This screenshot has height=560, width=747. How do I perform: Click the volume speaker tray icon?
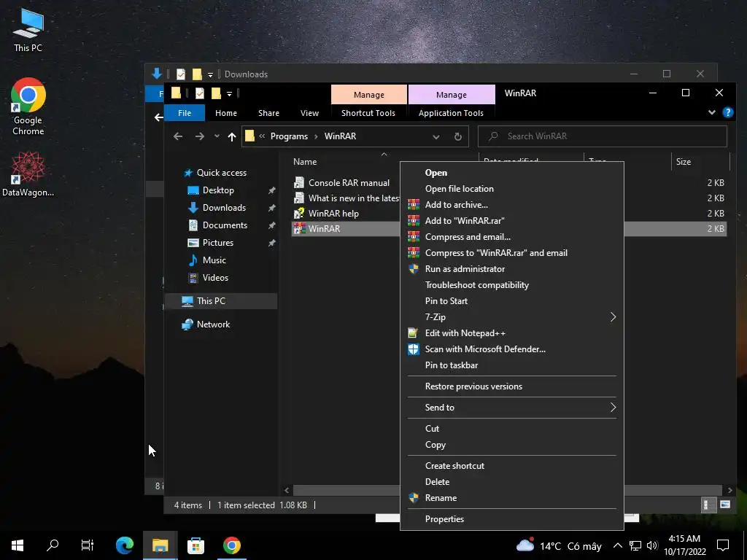click(652, 545)
